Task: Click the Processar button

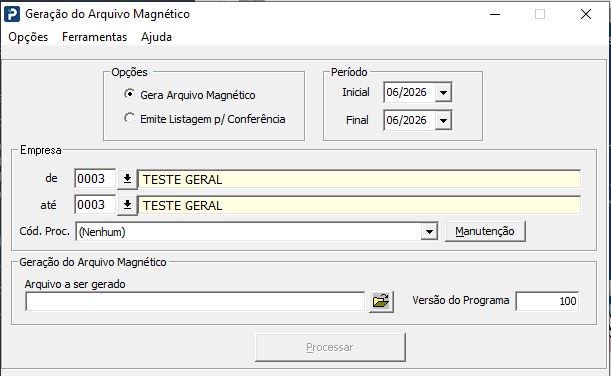Action: tap(330, 347)
